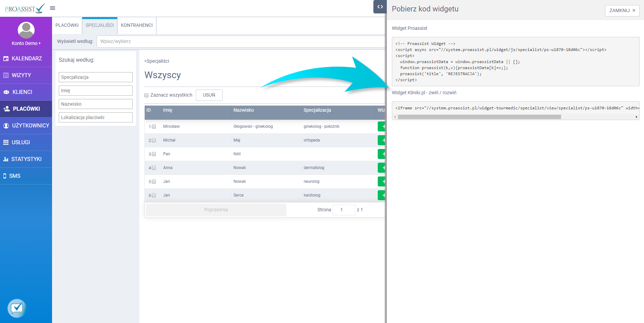Select checkbox for Pan Nikt row
644x323 pixels.
154,154
